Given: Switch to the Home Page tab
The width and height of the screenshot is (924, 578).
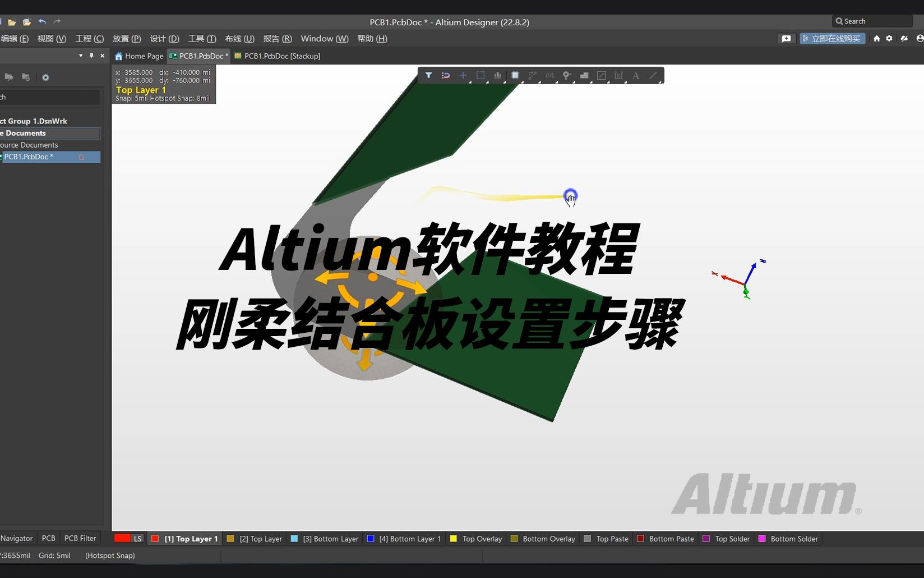Looking at the screenshot, I should click(x=139, y=56).
